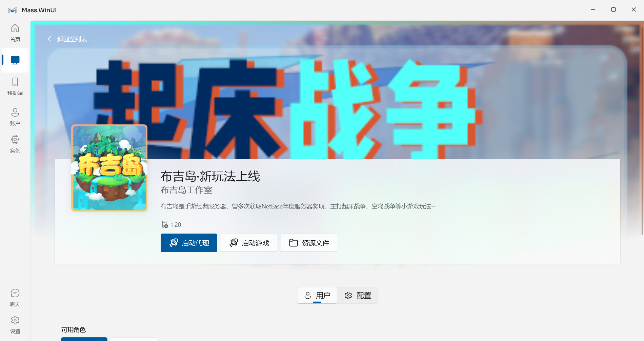
Task: Click the Mass.WinUI app logo icon
Action: point(13,10)
